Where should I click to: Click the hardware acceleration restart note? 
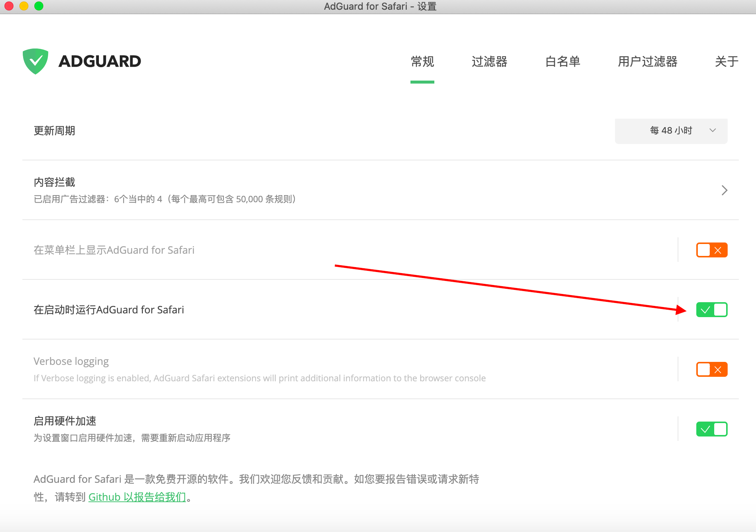[132, 438]
